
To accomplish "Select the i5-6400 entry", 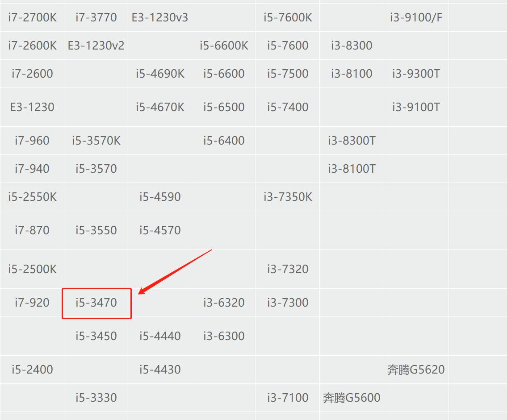I will (x=224, y=141).
